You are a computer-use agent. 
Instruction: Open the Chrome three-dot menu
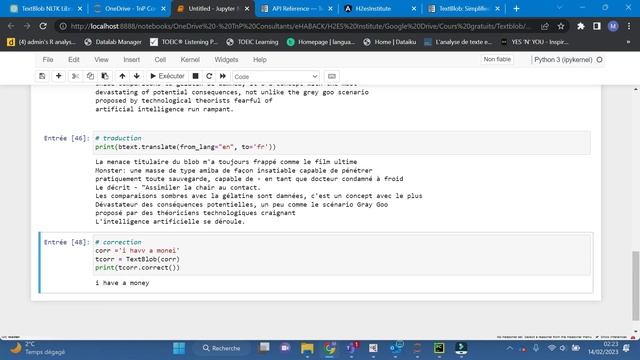click(x=629, y=26)
